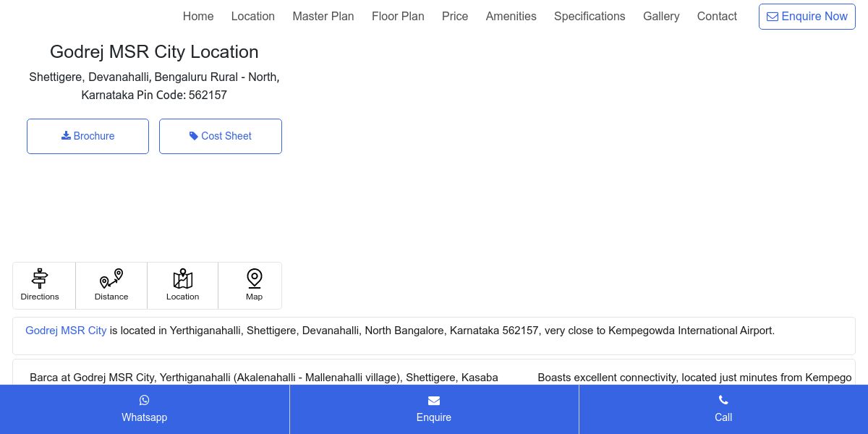This screenshot has height=434, width=868.
Task: Open the Location nav item
Action: tap(253, 16)
